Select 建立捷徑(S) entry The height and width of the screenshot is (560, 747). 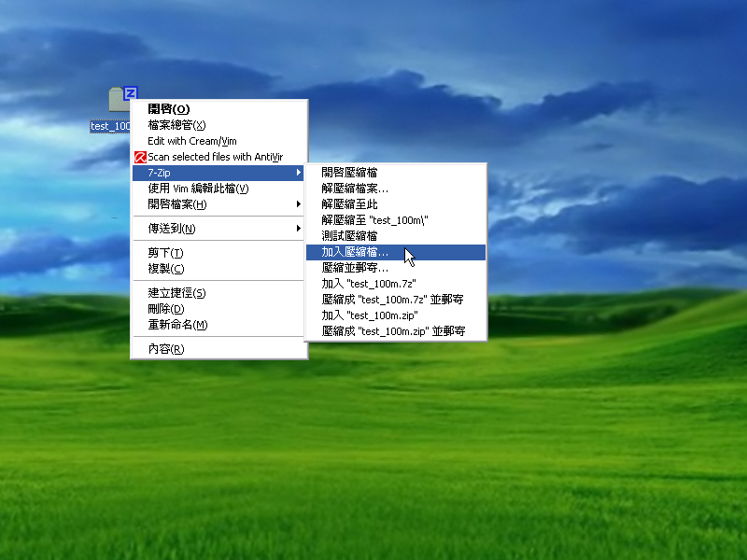click(219, 293)
